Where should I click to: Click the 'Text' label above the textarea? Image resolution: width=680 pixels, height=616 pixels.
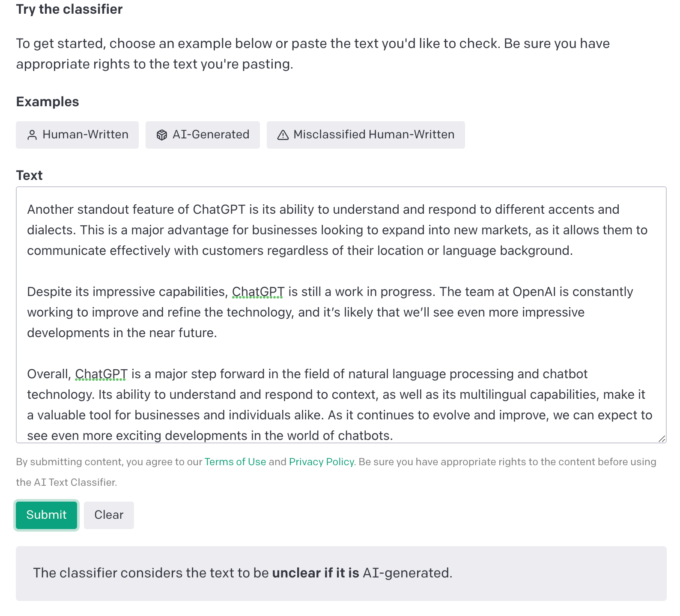[x=29, y=175]
